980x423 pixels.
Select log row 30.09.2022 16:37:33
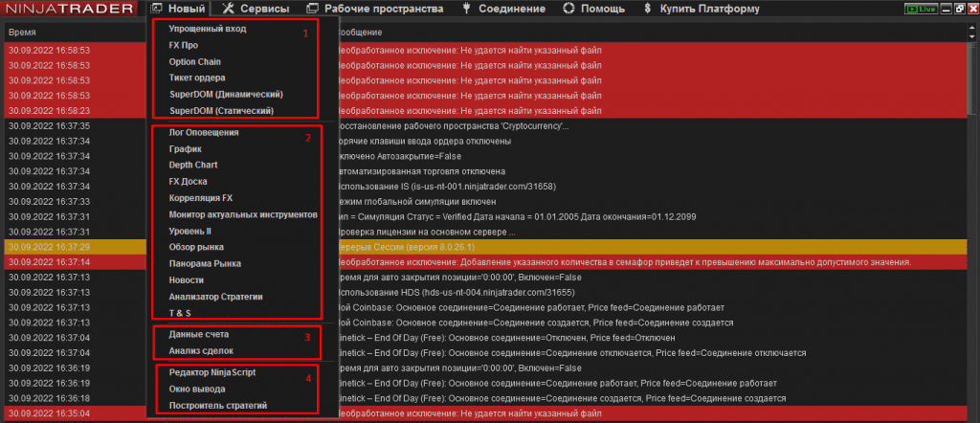[x=485, y=202]
